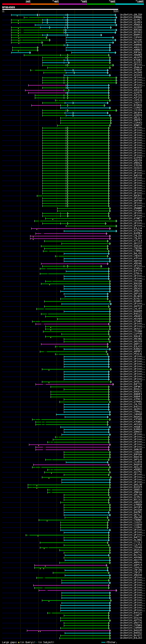Screen dimensions: 146x644
Task: Select hit label UniRef100_B8AMY2
Action: (x=131, y=35)
